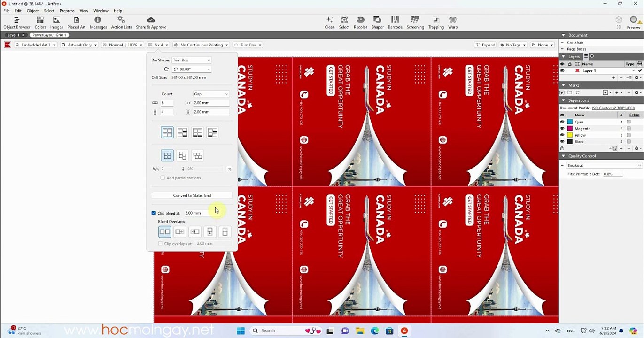Viewport: 644px width, 338px height.
Task: Collapse the Separations panel
Action: (x=563, y=100)
